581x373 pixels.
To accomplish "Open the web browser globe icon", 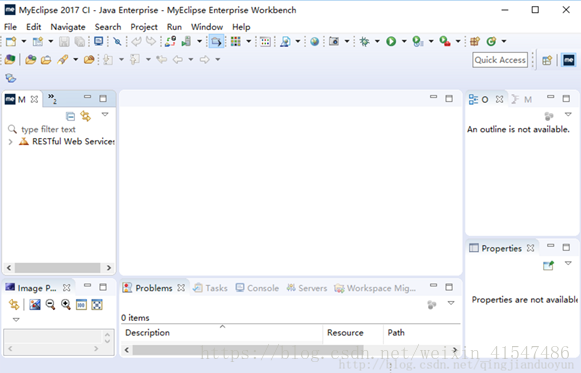I will click(315, 41).
